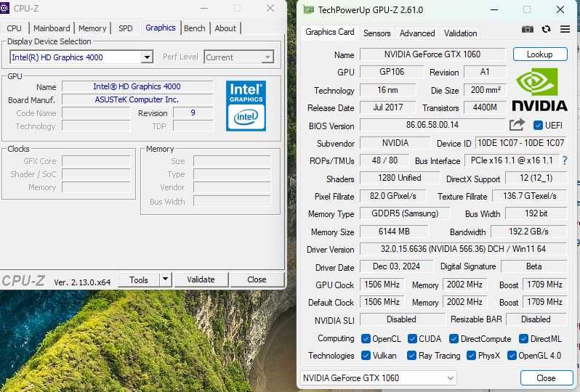580x392 pixels.
Task: Open the About tab in CPU-Z
Action: pyautogui.click(x=225, y=28)
